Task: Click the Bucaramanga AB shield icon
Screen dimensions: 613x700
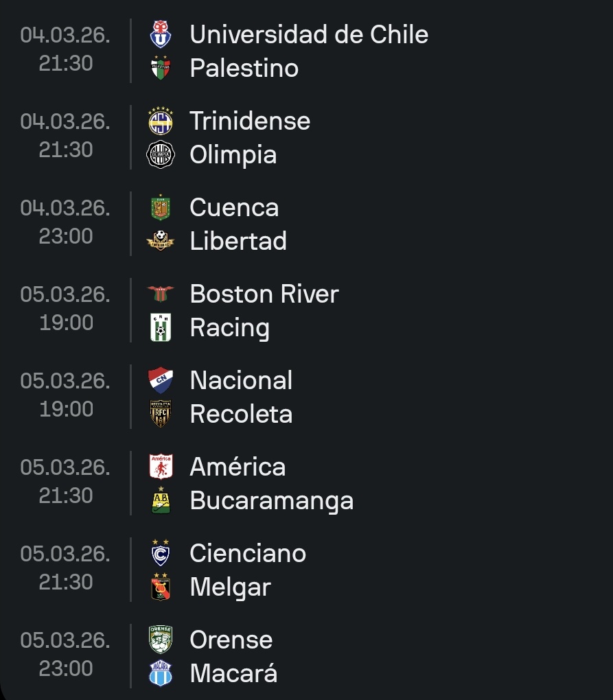Action: [161, 501]
